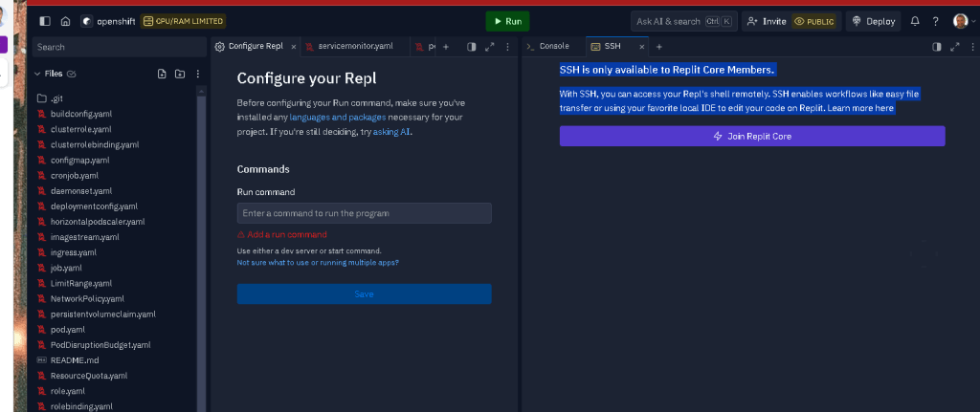Open the Files panel three-dot menu
980x412 pixels.
point(198,74)
